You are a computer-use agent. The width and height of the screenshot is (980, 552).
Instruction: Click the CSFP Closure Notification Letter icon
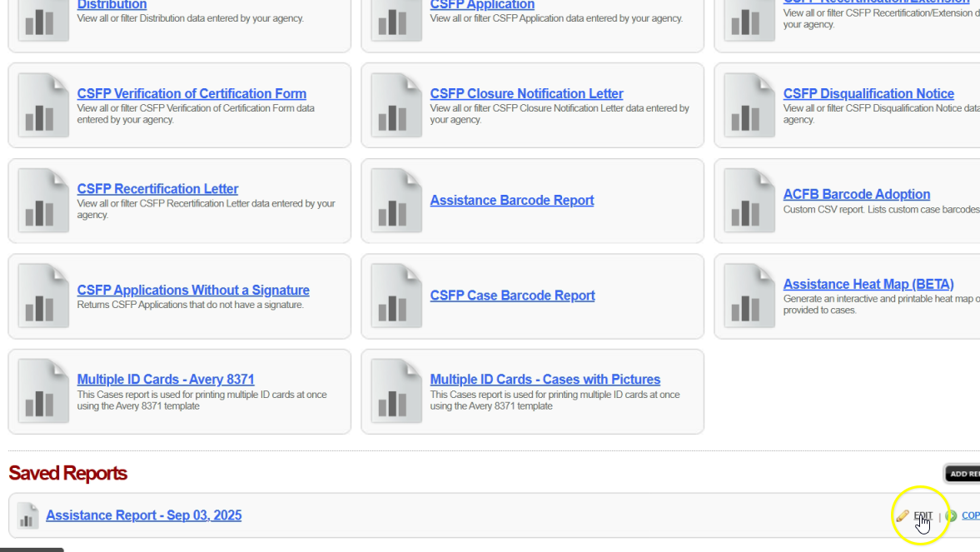pyautogui.click(x=396, y=106)
